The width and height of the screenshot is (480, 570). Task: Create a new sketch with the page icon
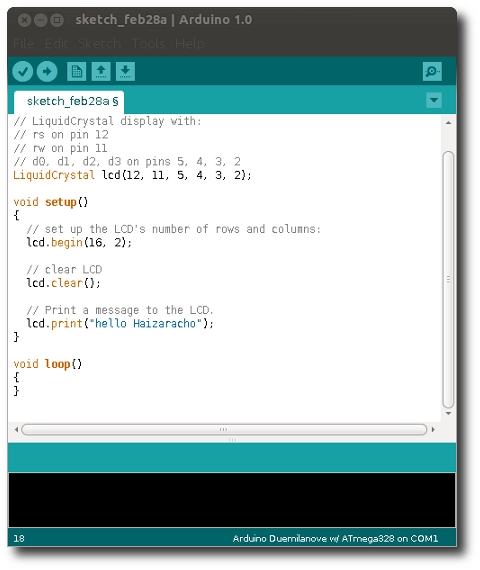(77, 71)
